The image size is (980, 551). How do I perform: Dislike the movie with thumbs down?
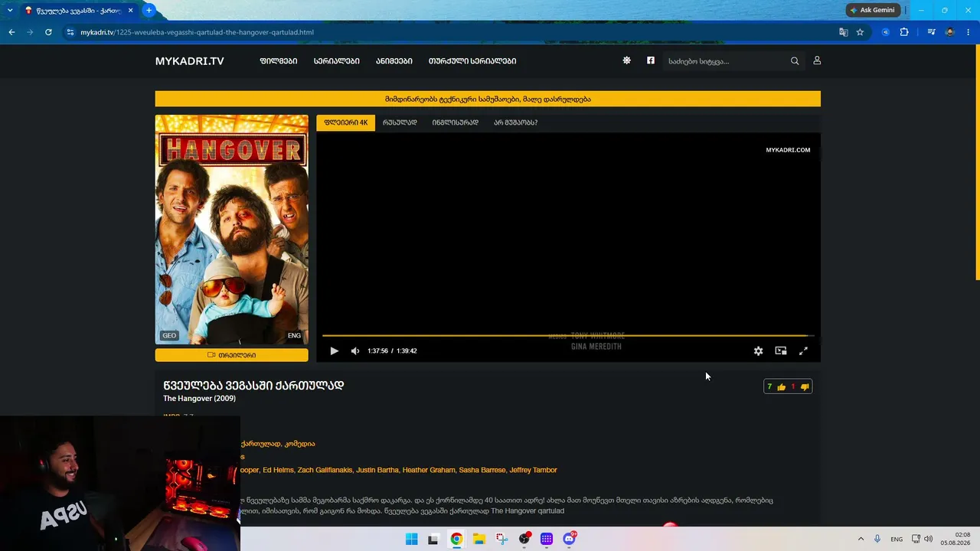pos(804,387)
